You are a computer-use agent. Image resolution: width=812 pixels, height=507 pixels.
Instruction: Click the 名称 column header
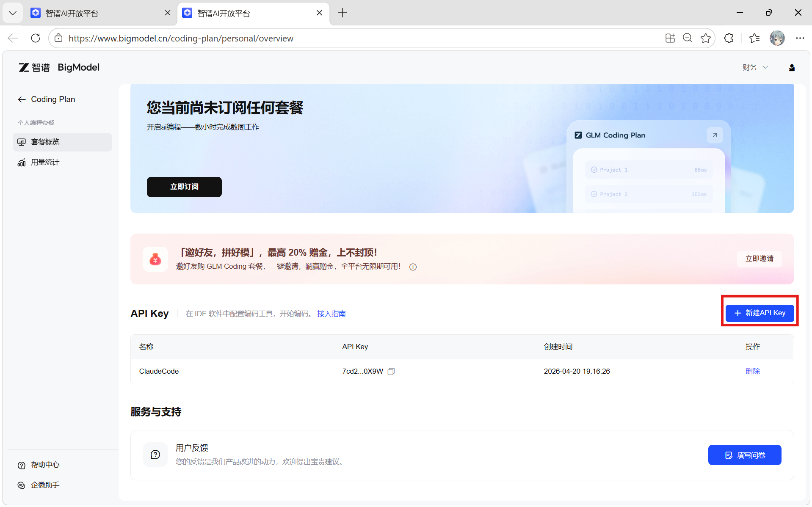click(x=146, y=347)
